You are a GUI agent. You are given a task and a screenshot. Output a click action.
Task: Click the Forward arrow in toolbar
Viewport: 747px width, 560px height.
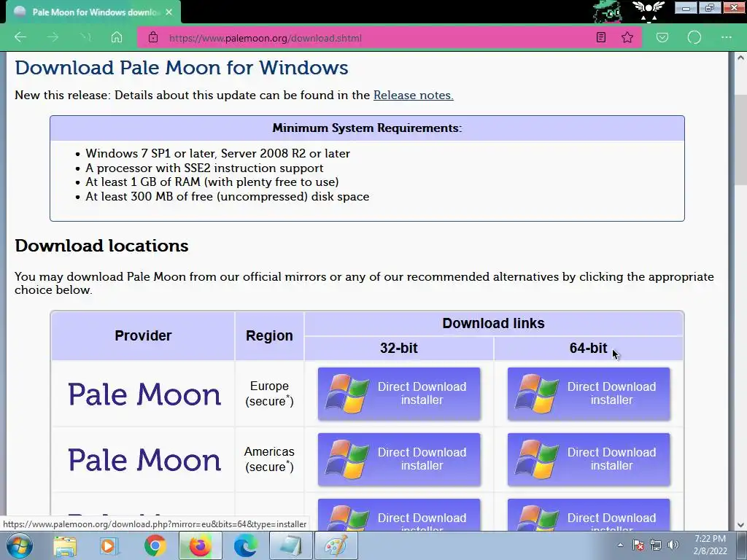pos(53,37)
